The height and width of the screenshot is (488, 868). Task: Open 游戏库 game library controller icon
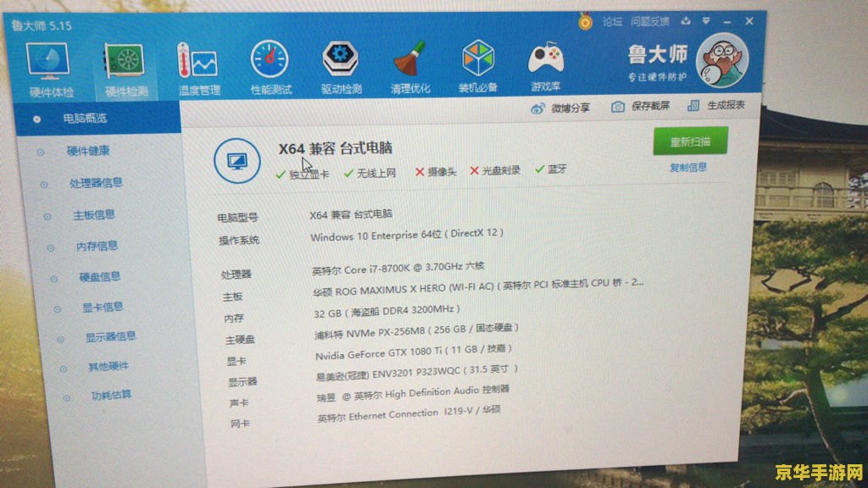[546, 66]
